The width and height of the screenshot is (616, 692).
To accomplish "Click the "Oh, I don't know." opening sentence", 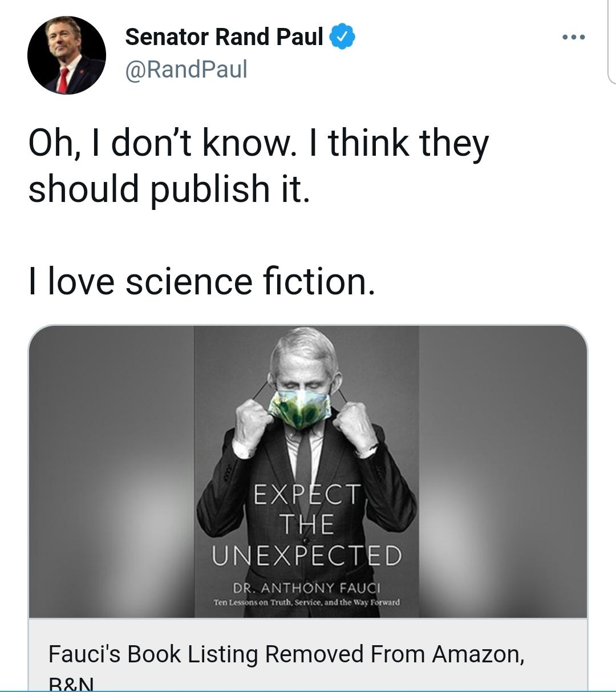I will pyautogui.click(x=163, y=143).
